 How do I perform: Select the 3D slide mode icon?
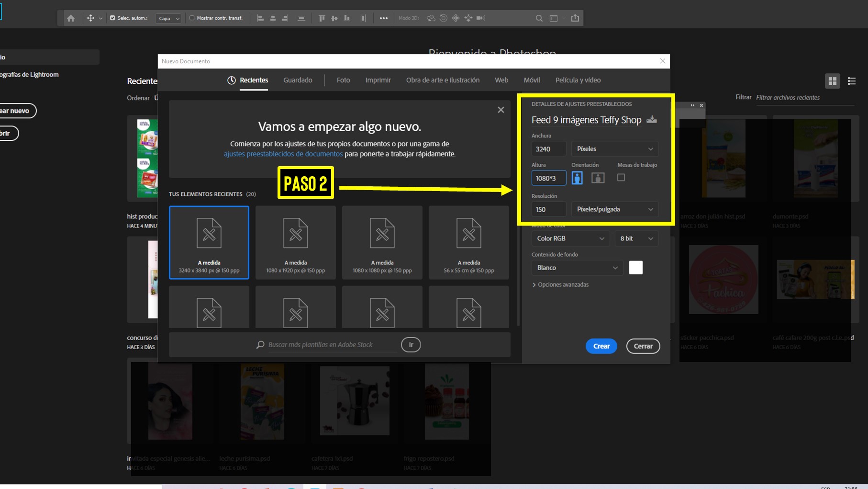468,18
